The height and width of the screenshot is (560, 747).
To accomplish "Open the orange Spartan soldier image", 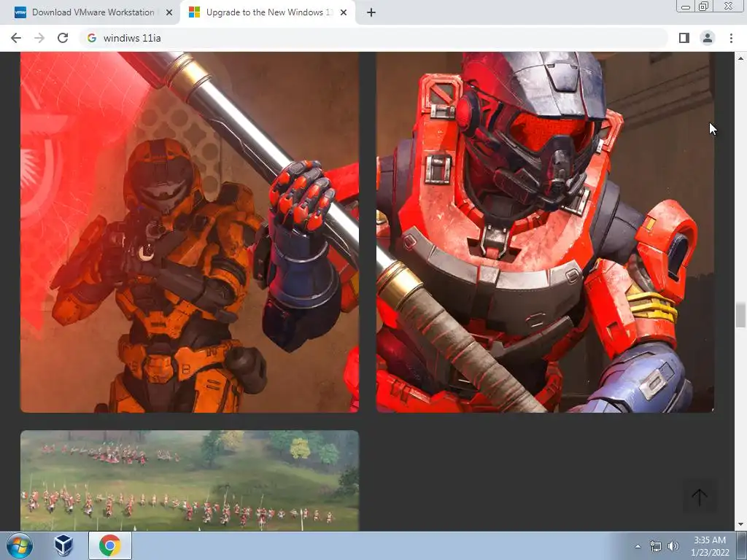I will [190, 232].
